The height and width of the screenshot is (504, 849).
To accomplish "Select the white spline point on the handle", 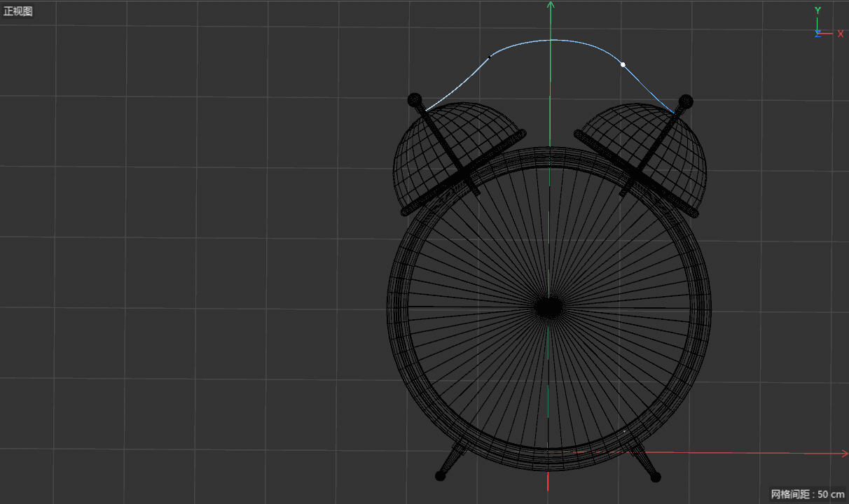I will [623, 64].
